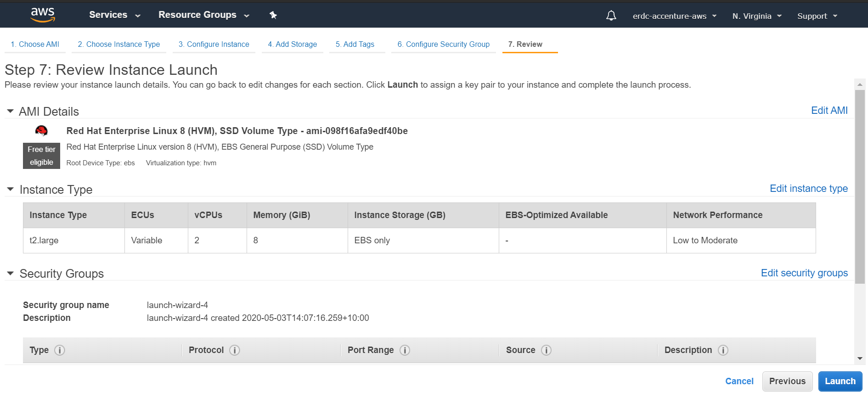This screenshot has width=868, height=398.
Task: Open the notifications bell
Action: (x=611, y=16)
